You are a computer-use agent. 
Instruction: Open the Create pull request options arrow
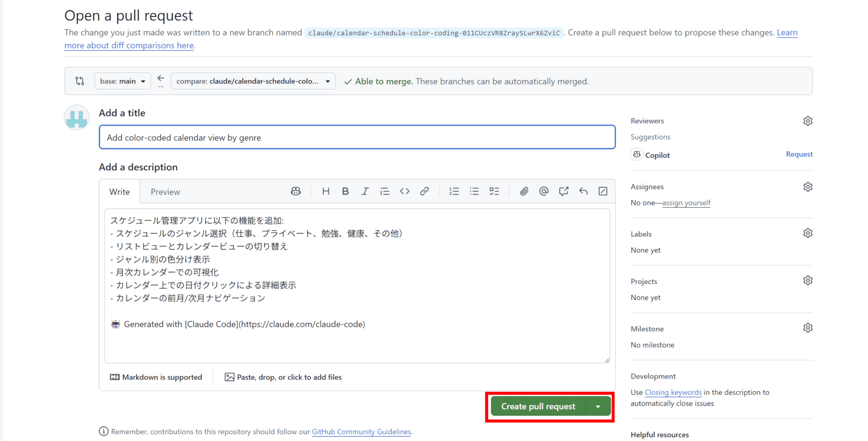pos(598,407)
